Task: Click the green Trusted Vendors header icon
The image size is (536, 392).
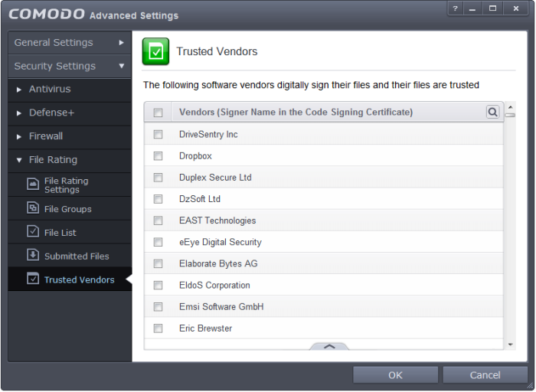Action: [x=155, y=51]
